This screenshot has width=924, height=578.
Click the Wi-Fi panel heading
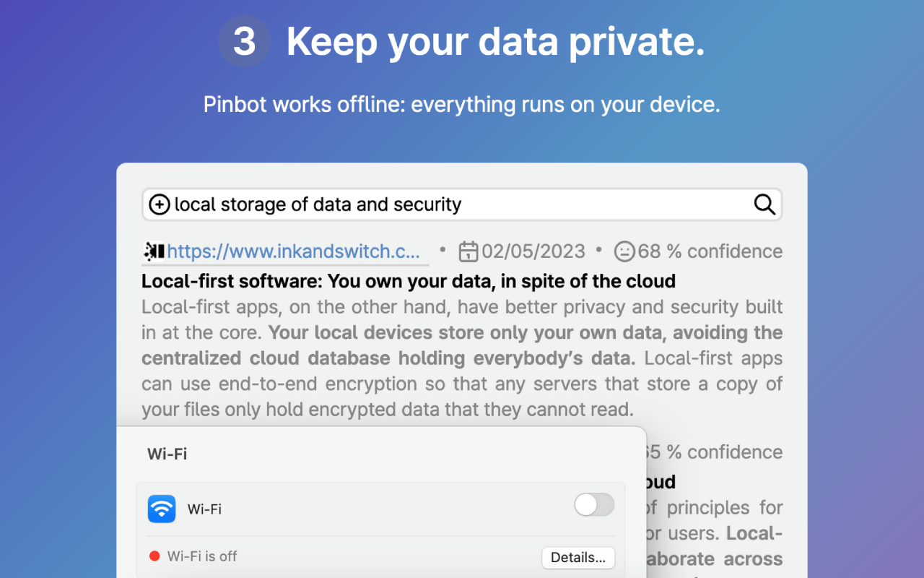[167, 454]
